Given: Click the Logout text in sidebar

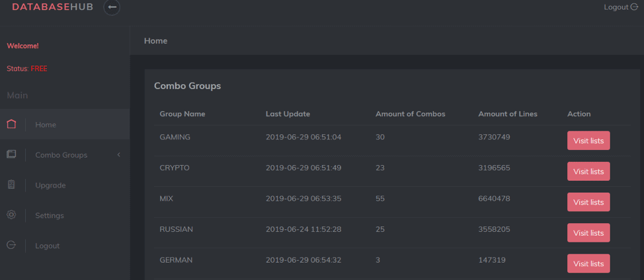Looking at the screenshot, I should [47, 246].
